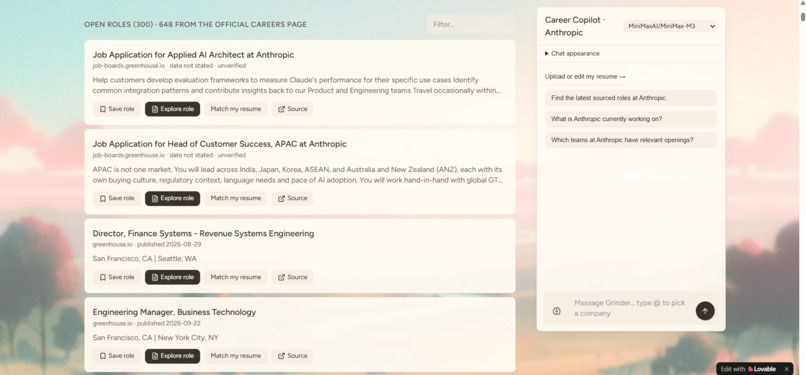
Task: Explore the Director, Finance Systems role
Action: click(172, 277)
